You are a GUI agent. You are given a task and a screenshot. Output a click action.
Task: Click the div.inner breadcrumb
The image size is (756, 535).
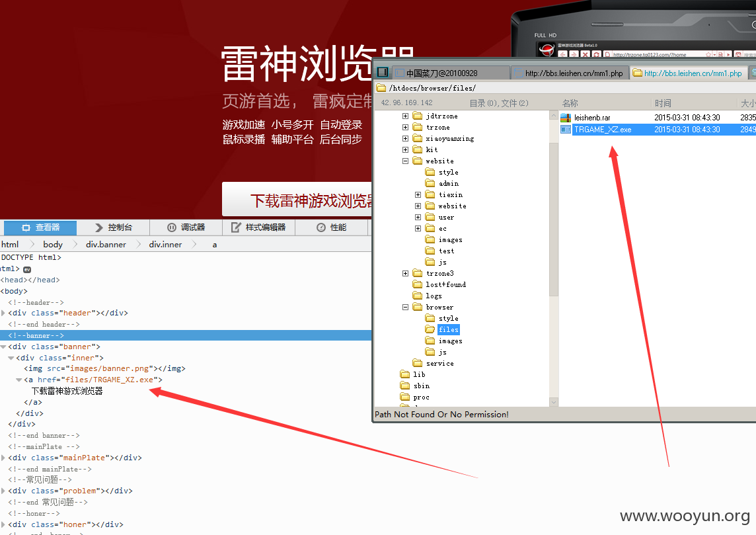point(165,245)
